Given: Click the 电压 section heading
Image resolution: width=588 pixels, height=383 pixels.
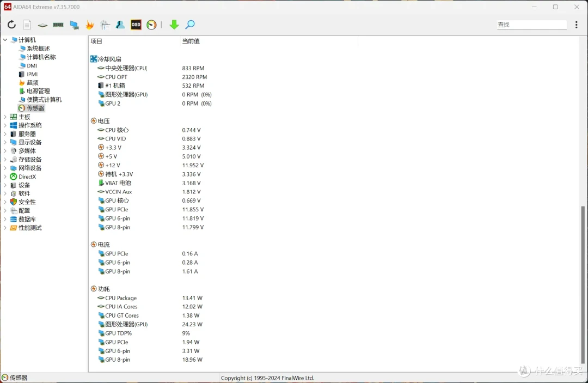Looking at the screenshot, I should (103, 121).
